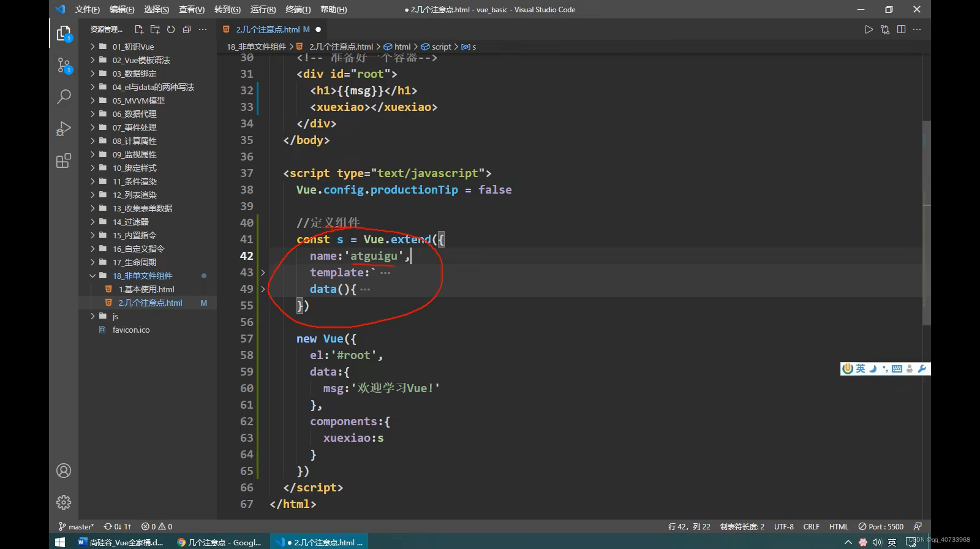
Task: Change CRLF end of line sequence
Action: point(812,526)
